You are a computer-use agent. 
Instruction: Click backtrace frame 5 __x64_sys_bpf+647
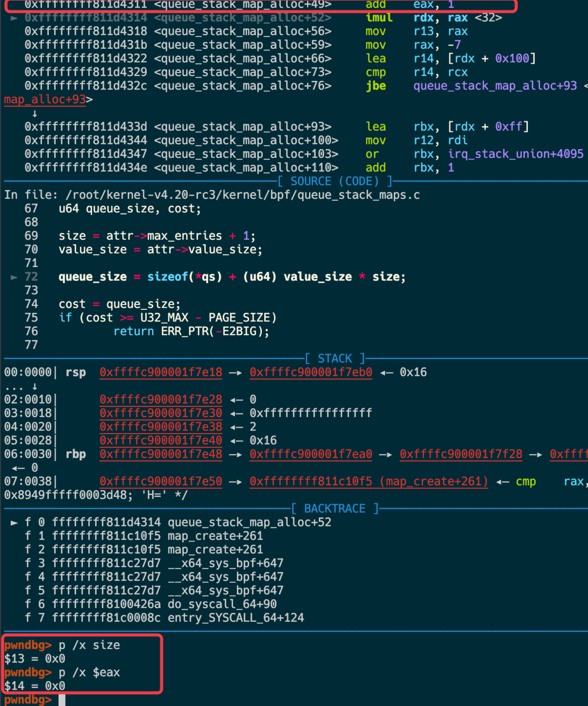pos(154,590)
